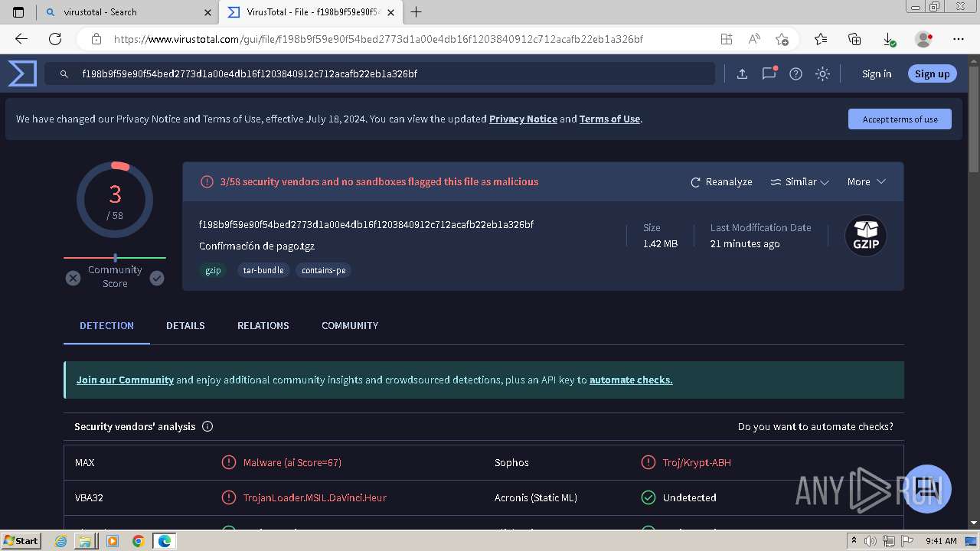
Task: Click the gzip tag
Action: [213, 270]
